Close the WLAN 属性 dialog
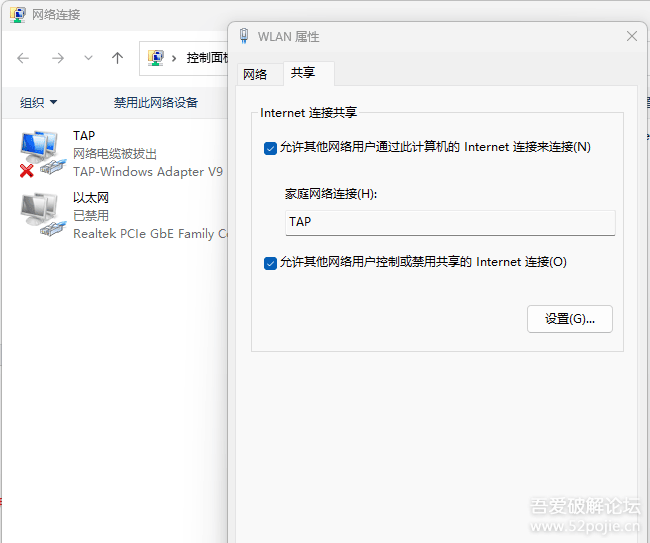Image resolution: width=650 pixels, height=543 pixels. pos(632,36)
